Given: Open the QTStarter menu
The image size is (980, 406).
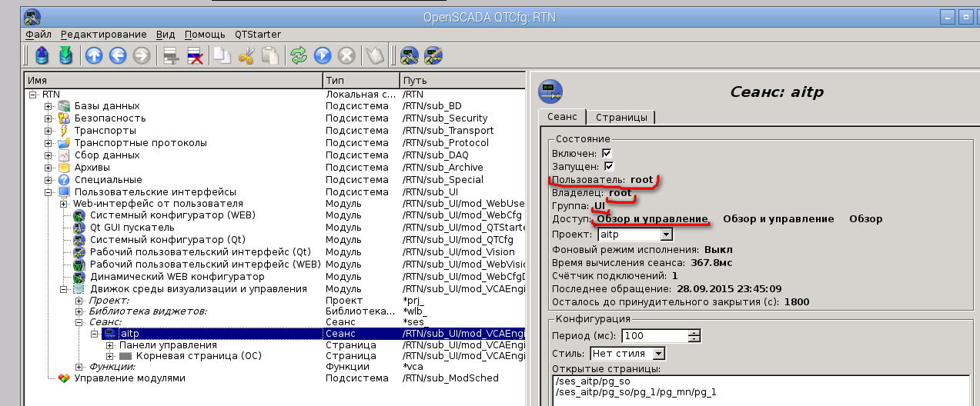Looking at the screenshot, I should pos(257,35).
